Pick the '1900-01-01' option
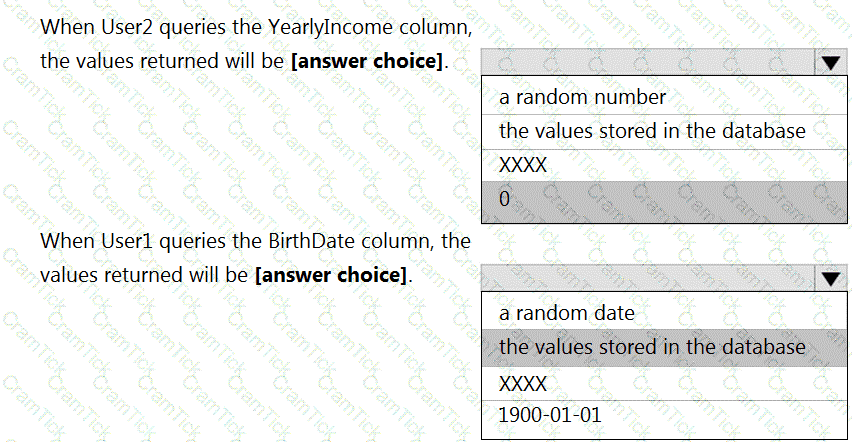The image size is (852, 442). pos(664,415)
